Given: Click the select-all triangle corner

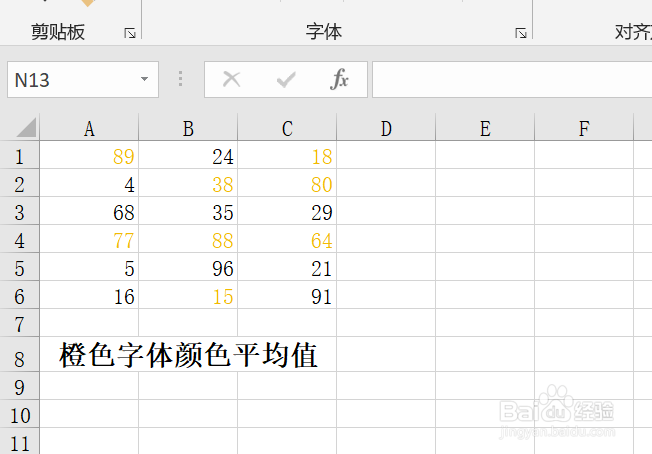Looking at the screenshot, I should pos(26,127).
